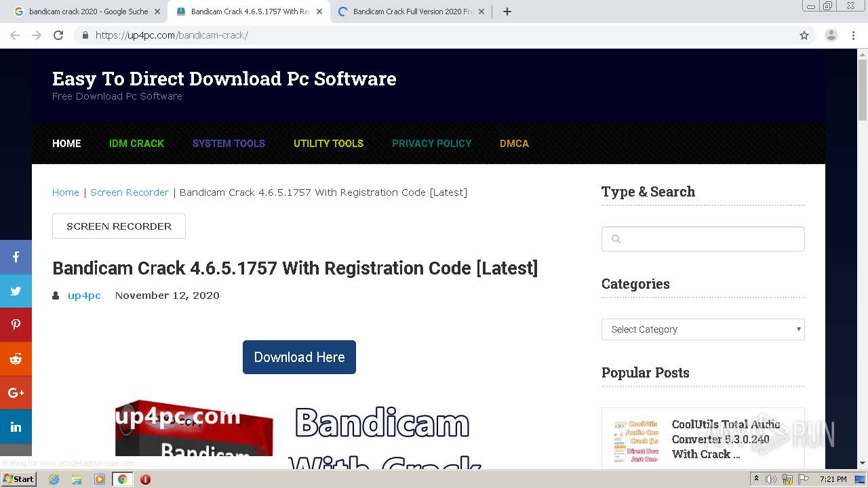
Task: Open HOME menu item
Action: (66, 144)
